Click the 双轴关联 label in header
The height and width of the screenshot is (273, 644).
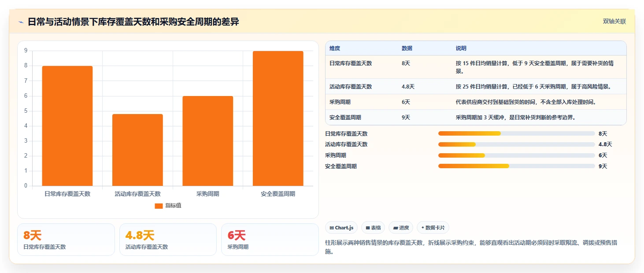click(x=614, y=22)
